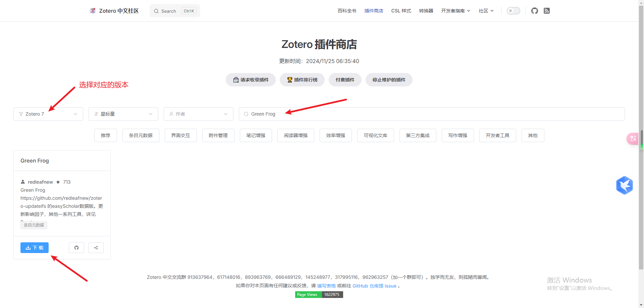Click the redleafnew author name
The width and height of the screenshot is (644, 308).
[x=40, y=182]
